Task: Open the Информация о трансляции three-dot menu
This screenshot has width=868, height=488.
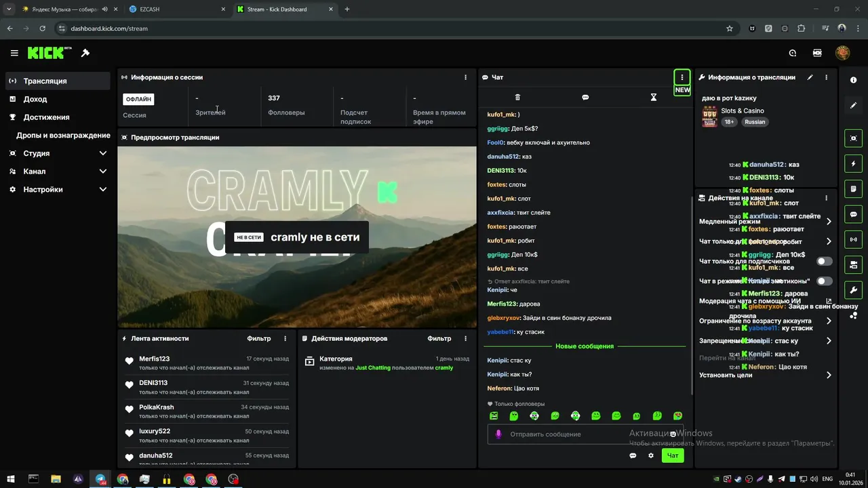Action: click(826, 77)
